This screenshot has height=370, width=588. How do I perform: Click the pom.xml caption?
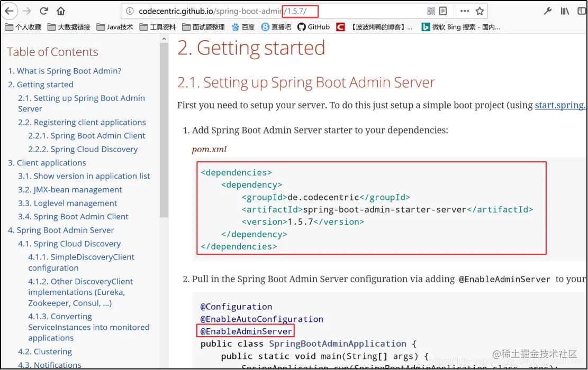pyautogui.click(x=209, y=149)
